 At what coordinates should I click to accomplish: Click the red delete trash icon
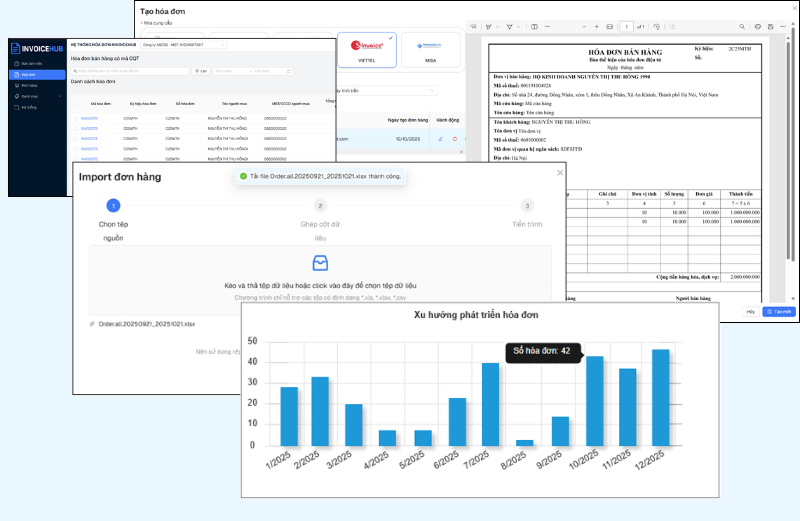454,139
